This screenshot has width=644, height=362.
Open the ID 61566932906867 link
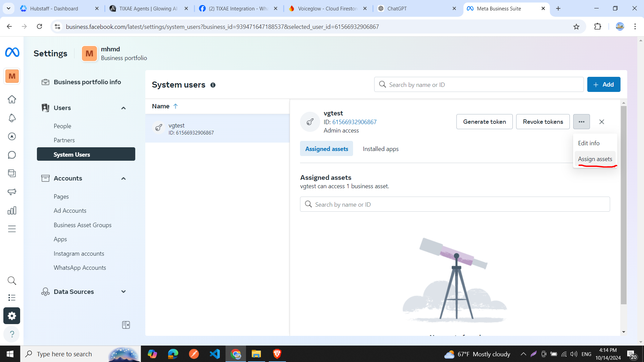tap(354, 122)
